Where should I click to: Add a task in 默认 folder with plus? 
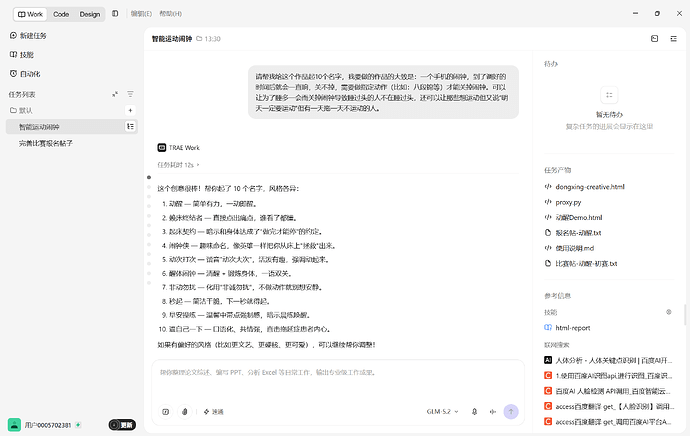click(x=130, y=110)
